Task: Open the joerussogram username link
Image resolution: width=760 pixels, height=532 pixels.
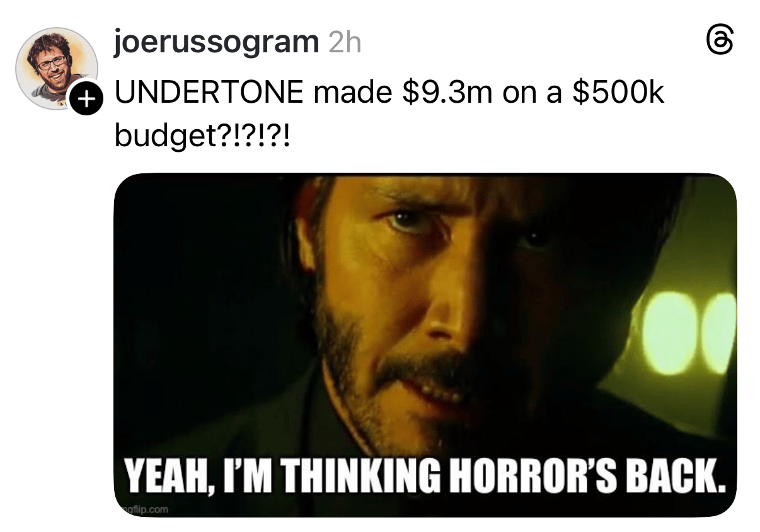Action: [x=217, y=43]
